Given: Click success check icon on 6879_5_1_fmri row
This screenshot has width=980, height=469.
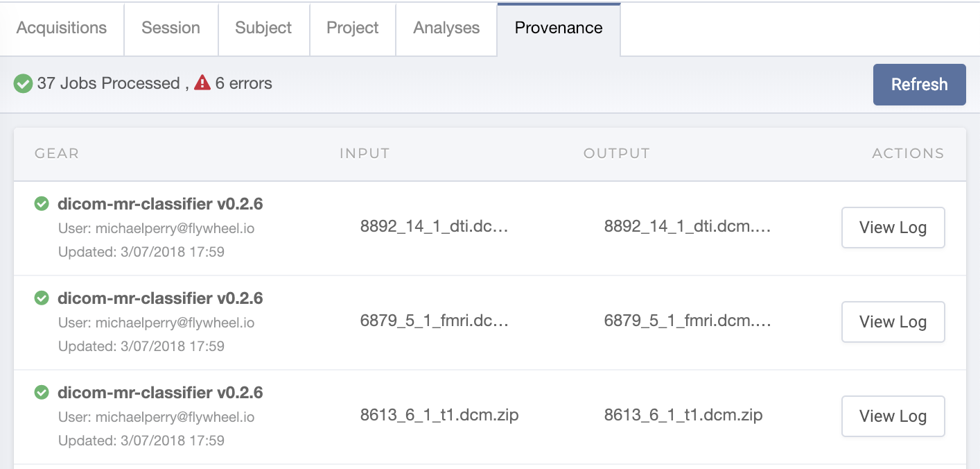Looking at the screenshot, I should coord(42,298).
